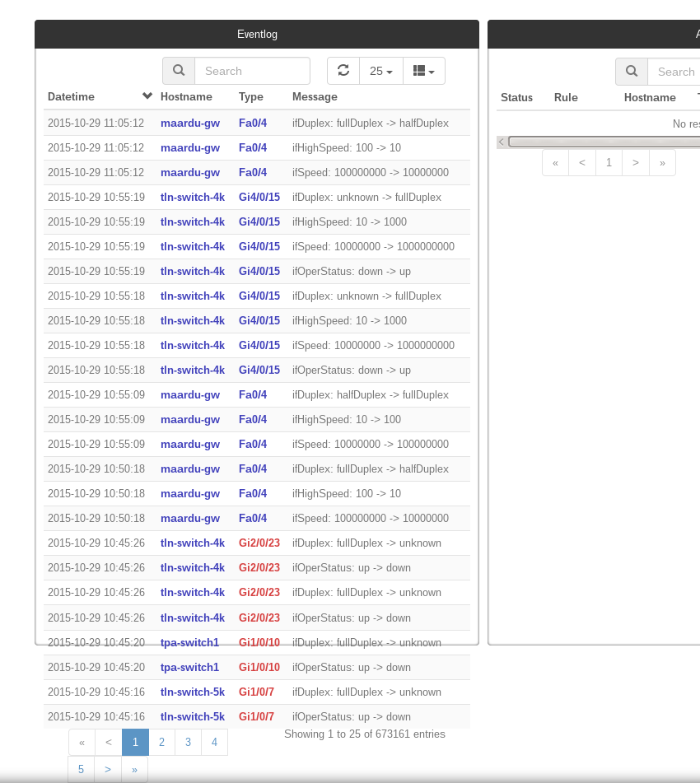This screenshot has height=783, width=700.
Task: Open the 25 rows-per-page dropdown
Action: click(x=381, y=71)
